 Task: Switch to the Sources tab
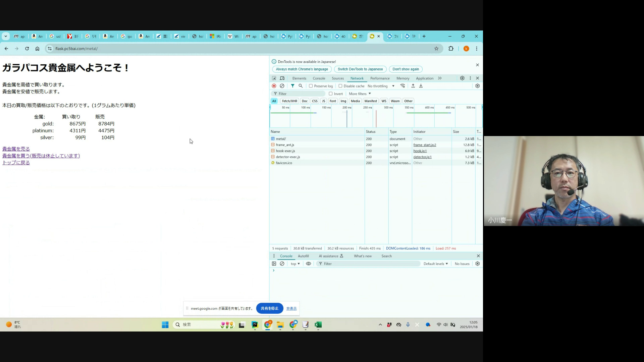(x=337, y=78)
